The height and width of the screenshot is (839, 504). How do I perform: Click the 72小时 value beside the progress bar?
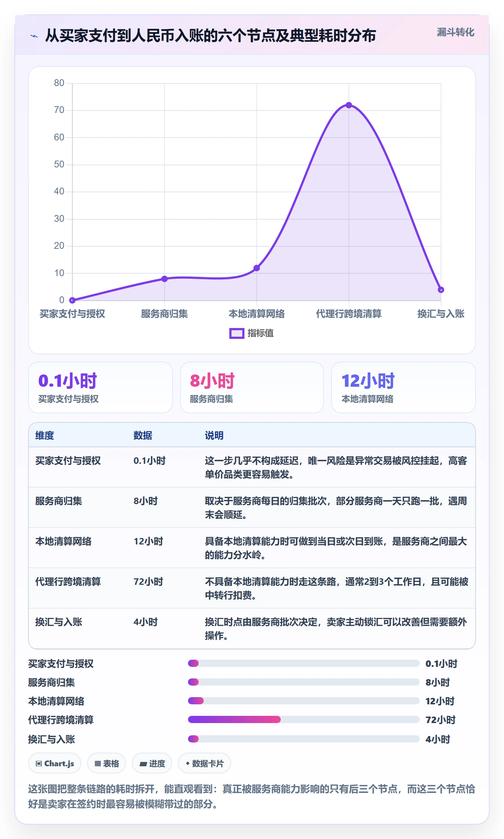441,720
